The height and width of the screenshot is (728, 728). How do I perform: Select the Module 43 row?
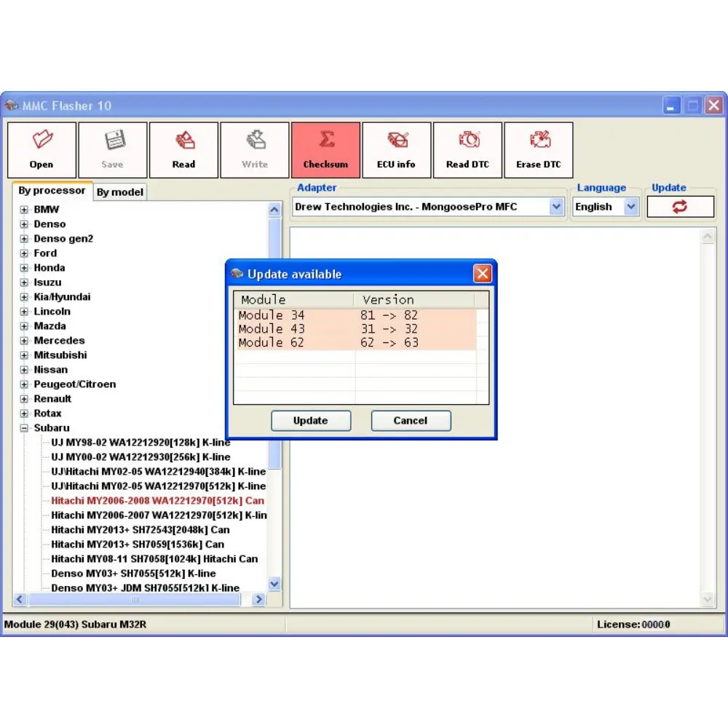[x=356, y=329]
